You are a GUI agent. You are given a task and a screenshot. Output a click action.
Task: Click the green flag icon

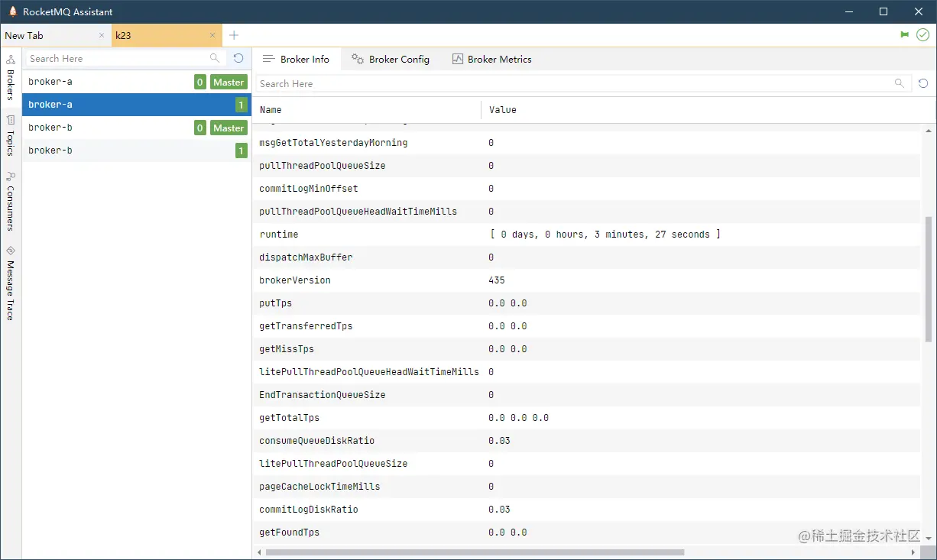pos(905,35)
